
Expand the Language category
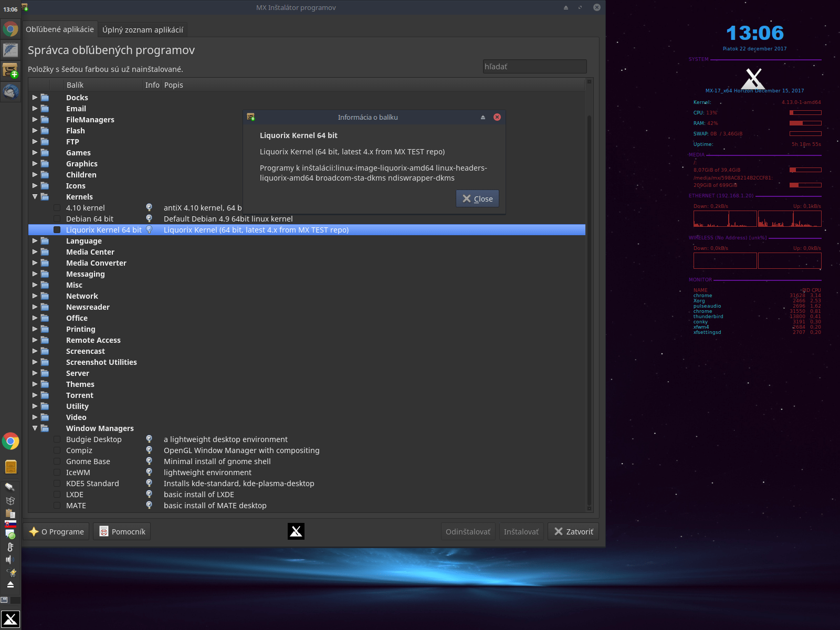[x=35, y=240]
